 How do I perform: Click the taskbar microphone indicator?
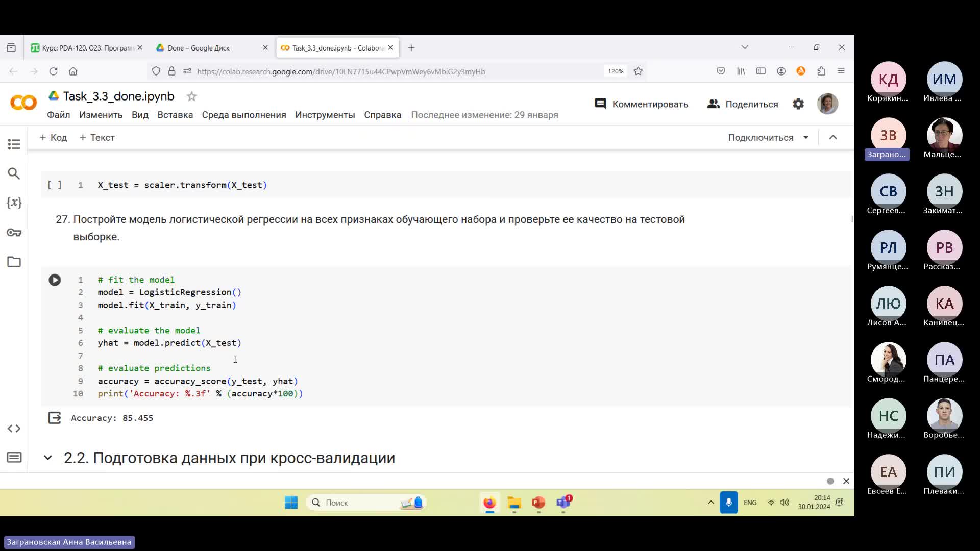coord(729,503)
